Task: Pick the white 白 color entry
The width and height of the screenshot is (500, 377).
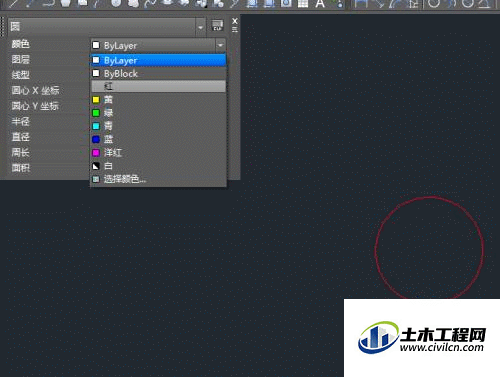Action: [x=158, y=166]
